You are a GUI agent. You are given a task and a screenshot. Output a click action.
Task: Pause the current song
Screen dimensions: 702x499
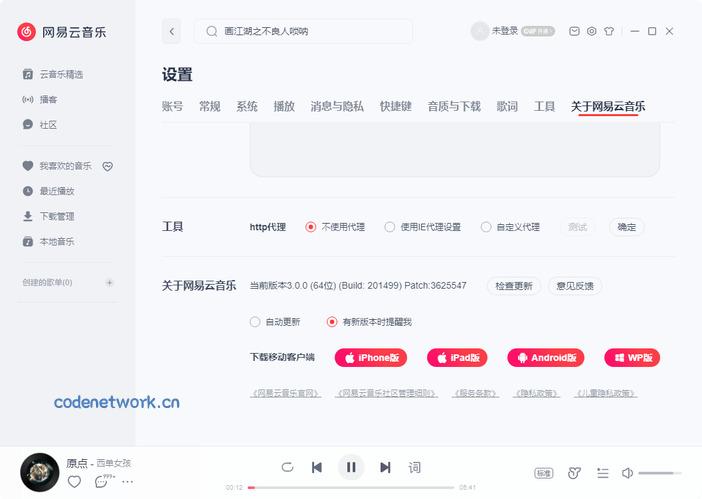[351, 467]
